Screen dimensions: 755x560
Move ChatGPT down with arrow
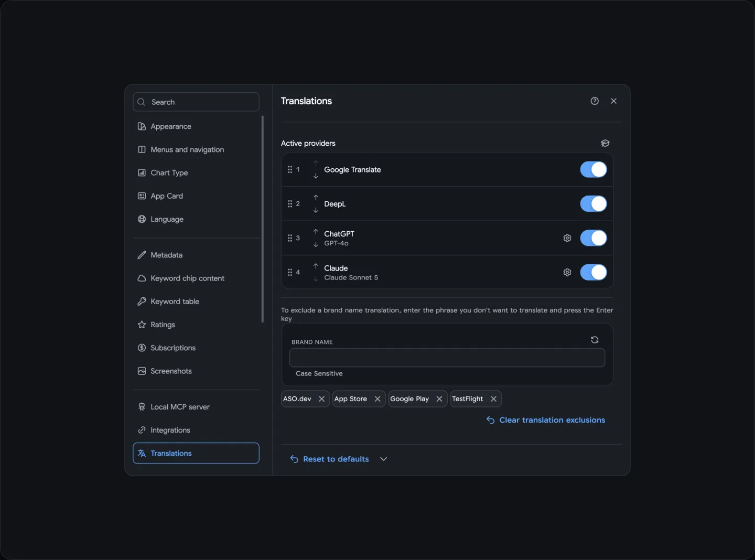pyautogui.click(x=316, y=244)
